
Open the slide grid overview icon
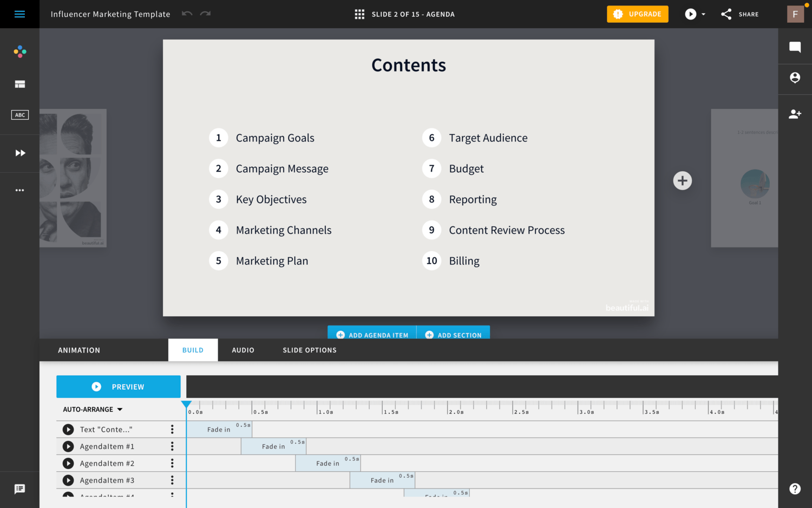[359, 14]
